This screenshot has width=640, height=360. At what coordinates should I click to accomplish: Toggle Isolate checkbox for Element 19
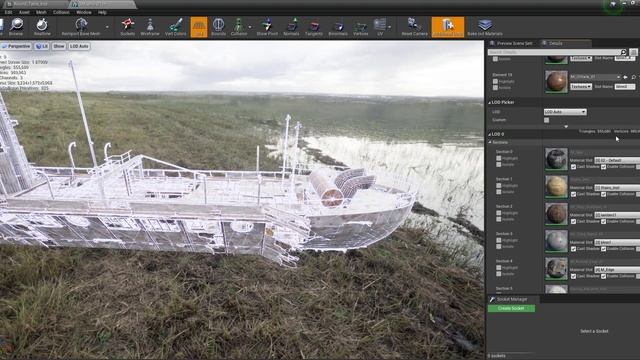coord(496,87)
